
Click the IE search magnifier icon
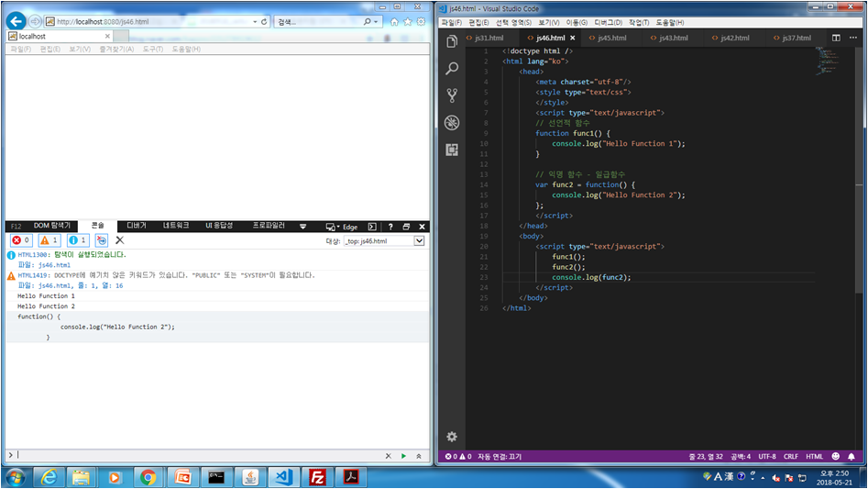tap(367, 22)
